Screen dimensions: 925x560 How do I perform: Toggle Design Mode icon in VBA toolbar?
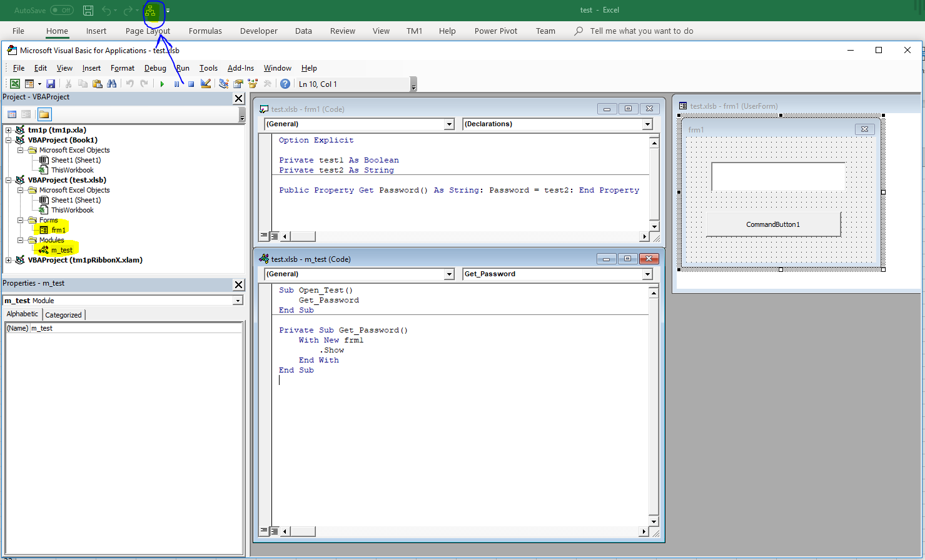pos(206,84)
